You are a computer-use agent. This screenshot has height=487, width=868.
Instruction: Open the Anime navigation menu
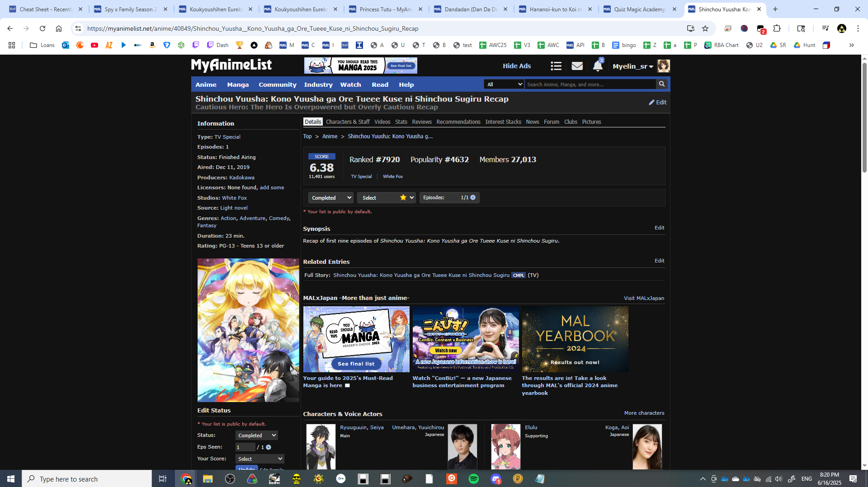206,84
